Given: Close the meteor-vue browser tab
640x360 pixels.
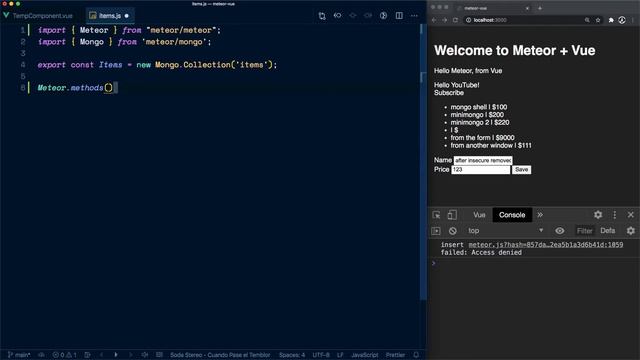Looking at the screenshot, I should [527, 8].
